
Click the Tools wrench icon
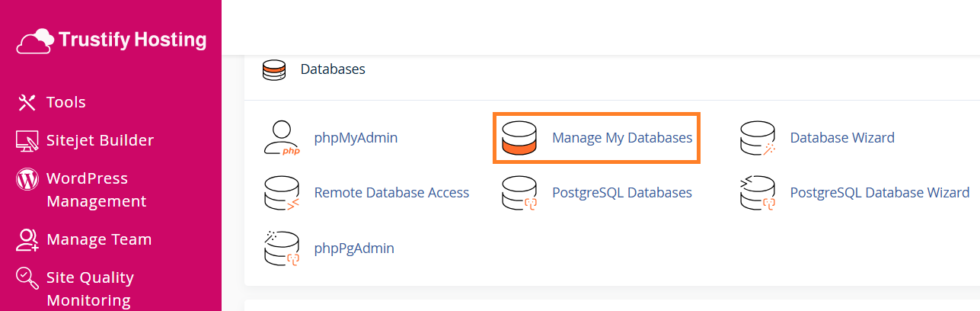(27, 102)
